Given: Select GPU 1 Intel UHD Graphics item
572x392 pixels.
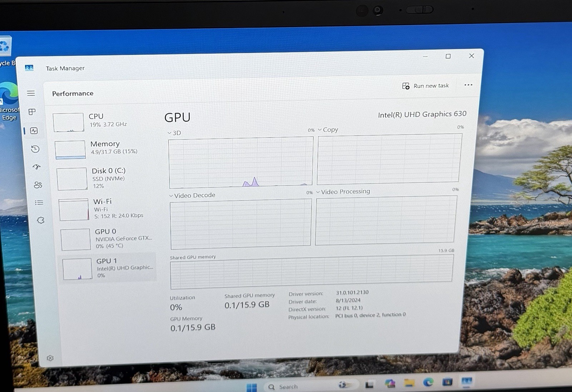Looking at the screenshot, I should [x=107, y=268].
